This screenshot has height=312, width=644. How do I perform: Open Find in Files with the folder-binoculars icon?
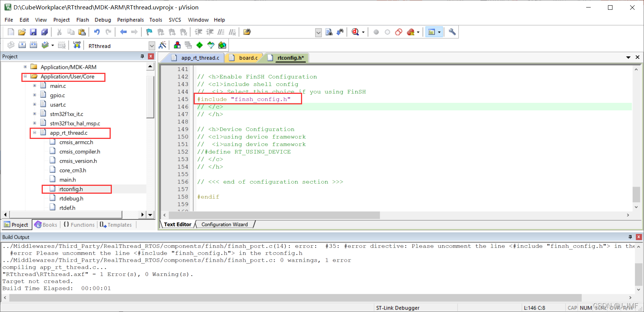(x=247, y=32)
